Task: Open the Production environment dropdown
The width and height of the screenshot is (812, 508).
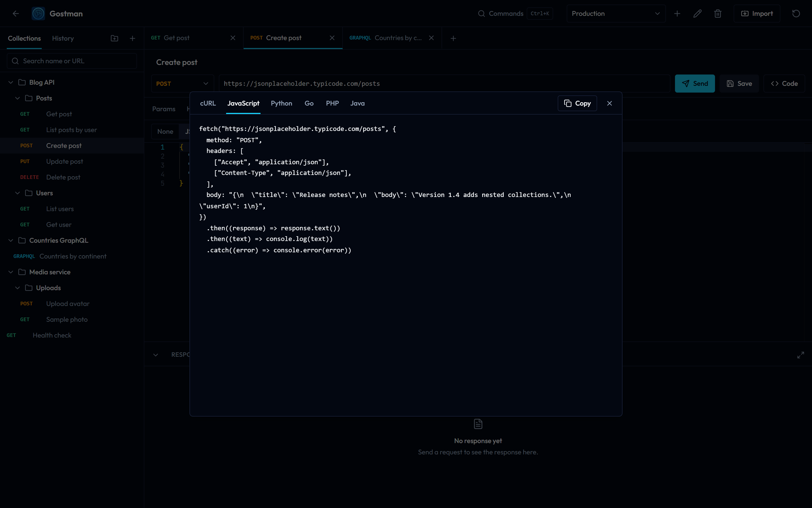Action: click(x=616, y=14)
